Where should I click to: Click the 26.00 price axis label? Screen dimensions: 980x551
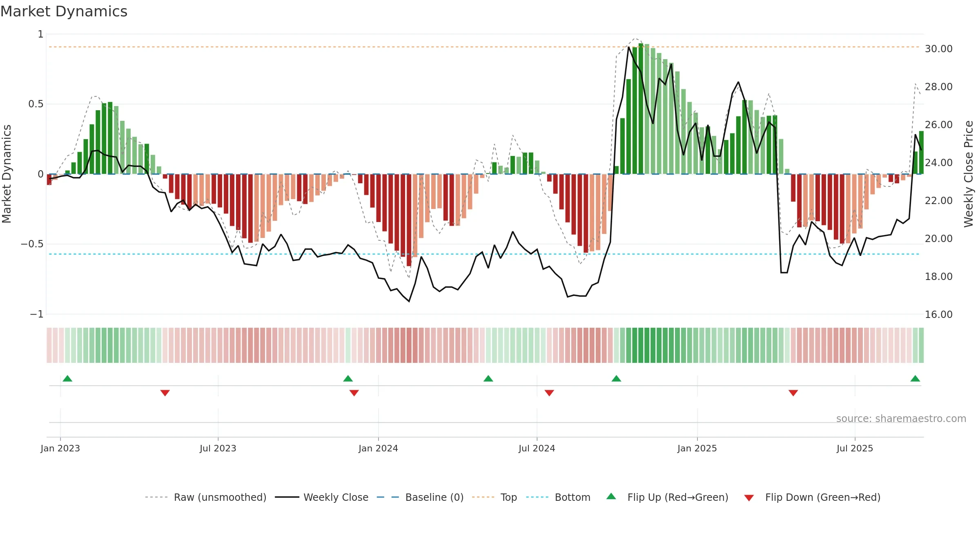939,124
